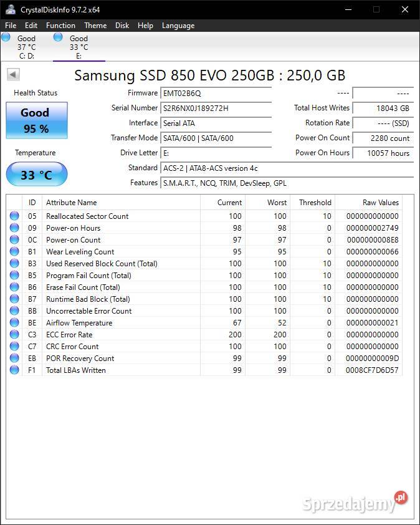Click status orb for Airflow Temperature
The image size is (420, 525).
click(14, 322)
